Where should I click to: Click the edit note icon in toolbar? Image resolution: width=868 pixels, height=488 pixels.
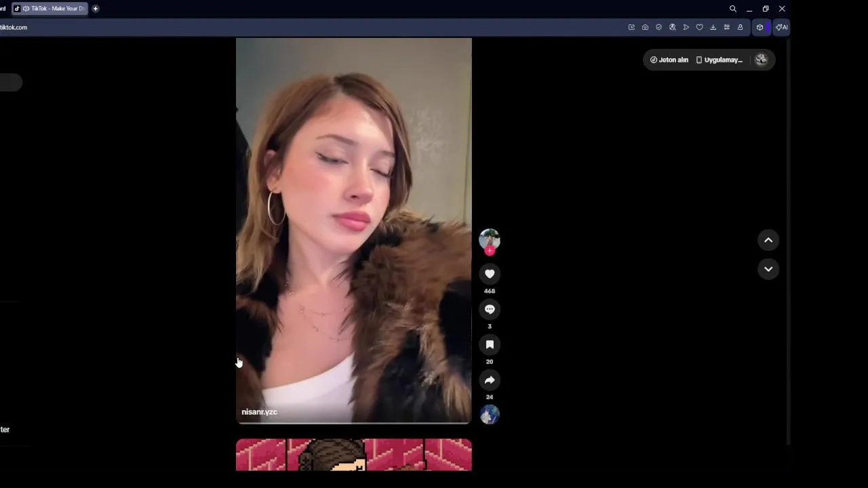click(x=631, y=27)
